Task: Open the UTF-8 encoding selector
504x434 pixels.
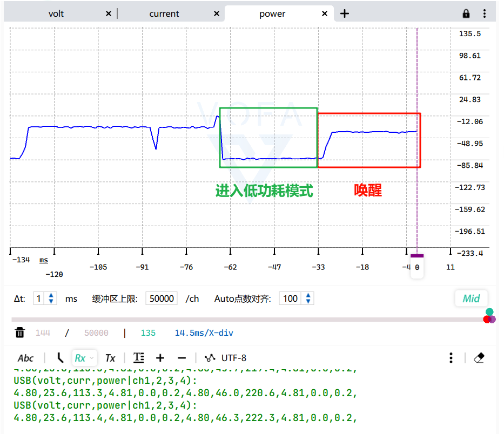Action: [x=226, y=358]
